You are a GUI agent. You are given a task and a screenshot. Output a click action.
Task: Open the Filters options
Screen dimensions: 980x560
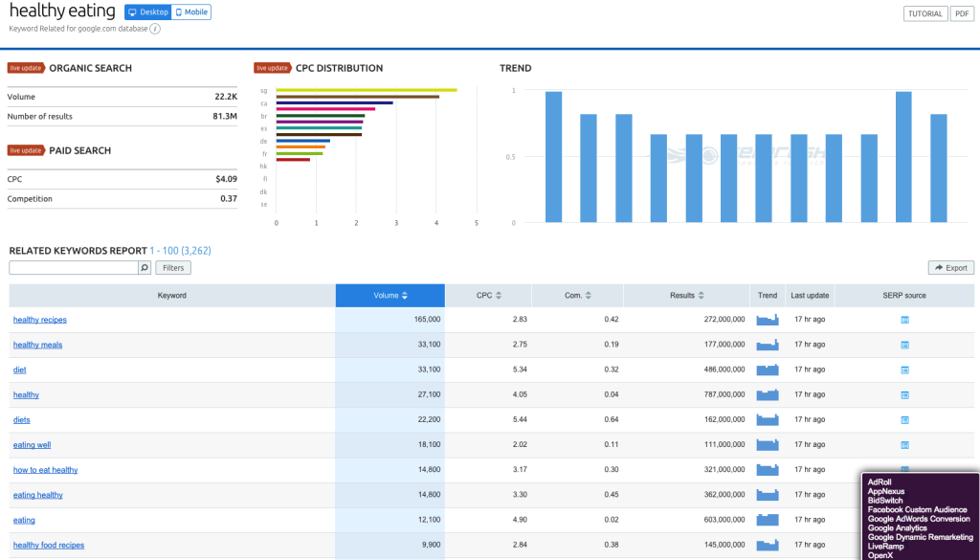coord(173,267)
